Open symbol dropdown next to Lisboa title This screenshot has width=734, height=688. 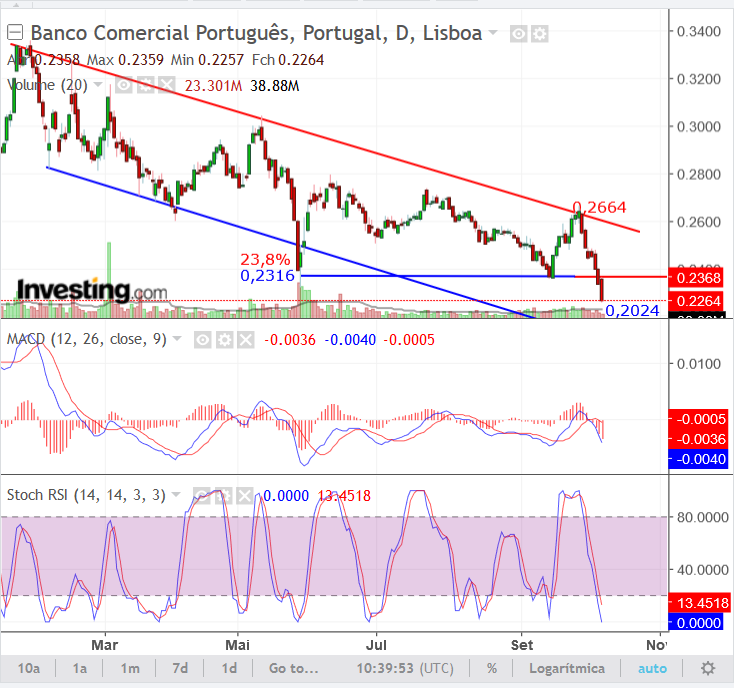coord(493,33)
